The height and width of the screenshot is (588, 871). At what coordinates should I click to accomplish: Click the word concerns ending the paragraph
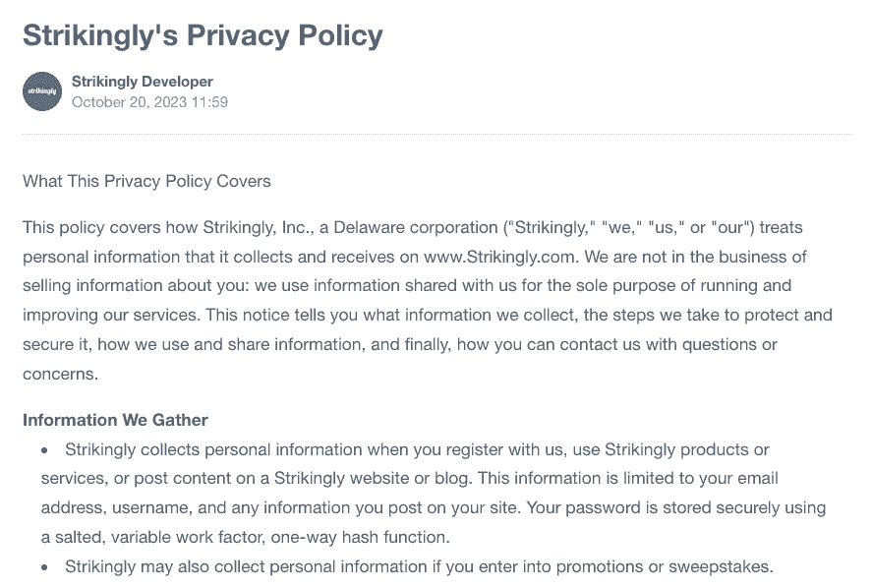[60, 374]
